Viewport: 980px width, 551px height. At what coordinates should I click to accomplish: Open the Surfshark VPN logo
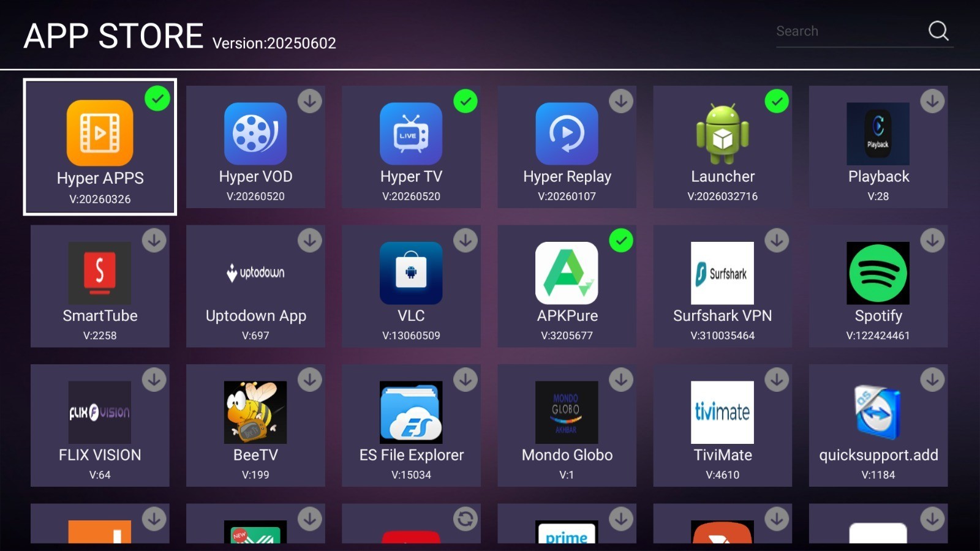[x=722, y=273]
